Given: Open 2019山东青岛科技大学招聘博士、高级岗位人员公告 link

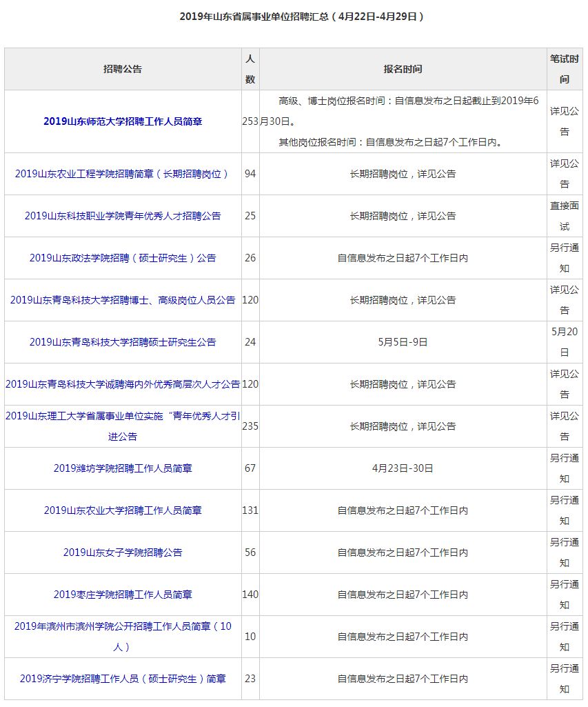Looking at the screenshot, I should [x=123, y=300].
